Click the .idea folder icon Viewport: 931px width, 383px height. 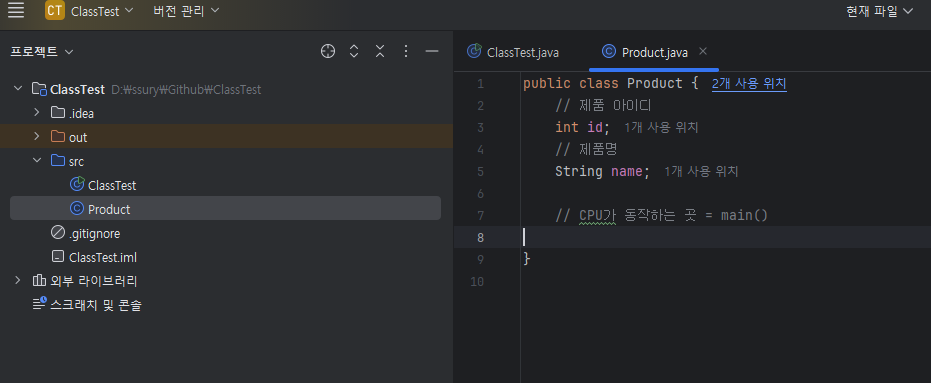(58, 113)
